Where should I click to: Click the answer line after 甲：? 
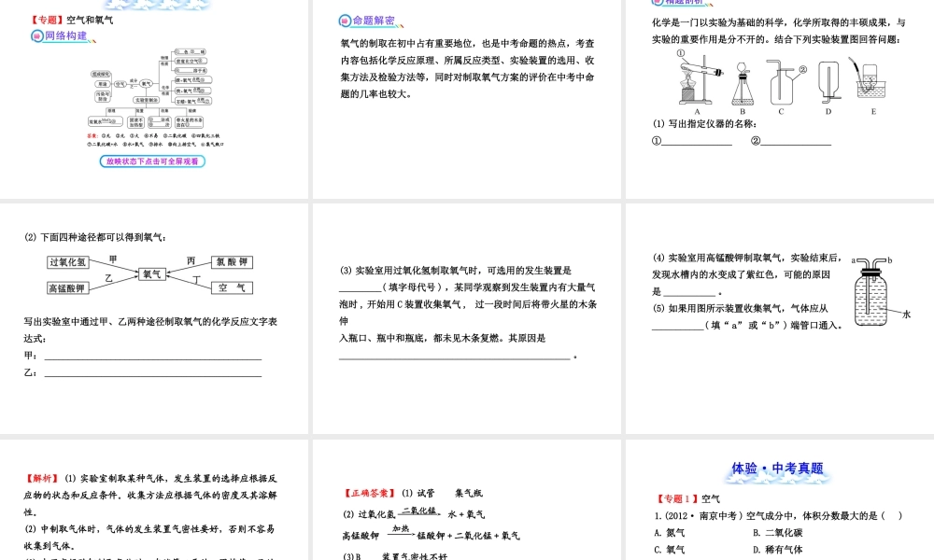pos(153,356)
